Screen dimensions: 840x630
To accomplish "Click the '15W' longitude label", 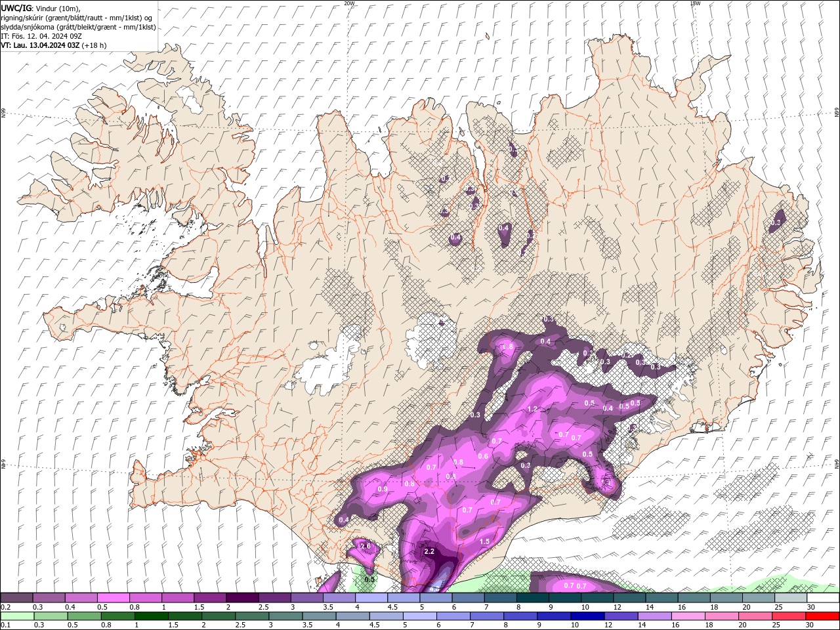I will tap(695, 3).
